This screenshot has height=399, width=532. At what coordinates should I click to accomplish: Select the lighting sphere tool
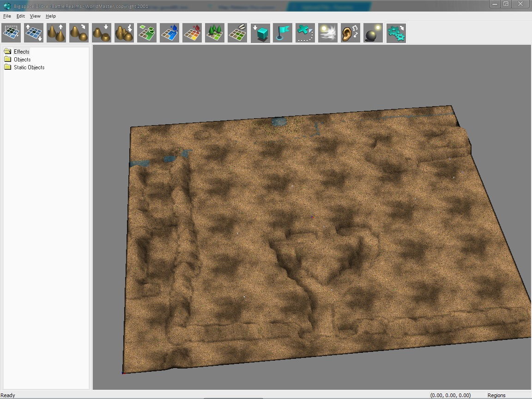373,33
